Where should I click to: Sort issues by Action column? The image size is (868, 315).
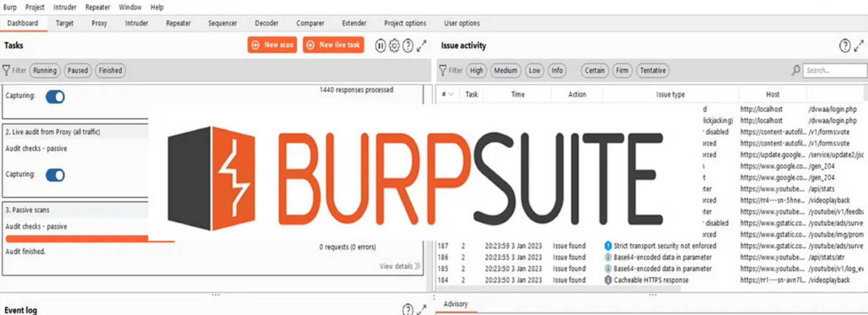tap(577, 94)
